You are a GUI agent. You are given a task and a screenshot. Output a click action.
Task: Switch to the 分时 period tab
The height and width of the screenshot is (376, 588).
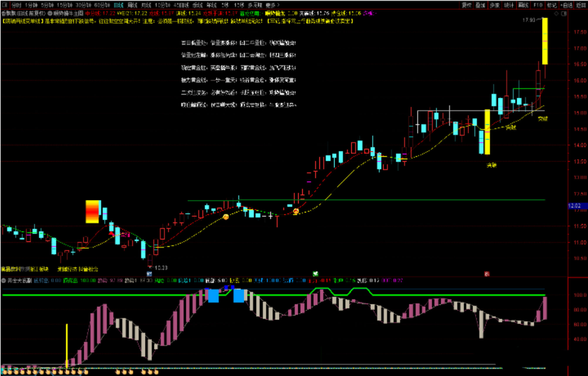[x=16, y=5]
